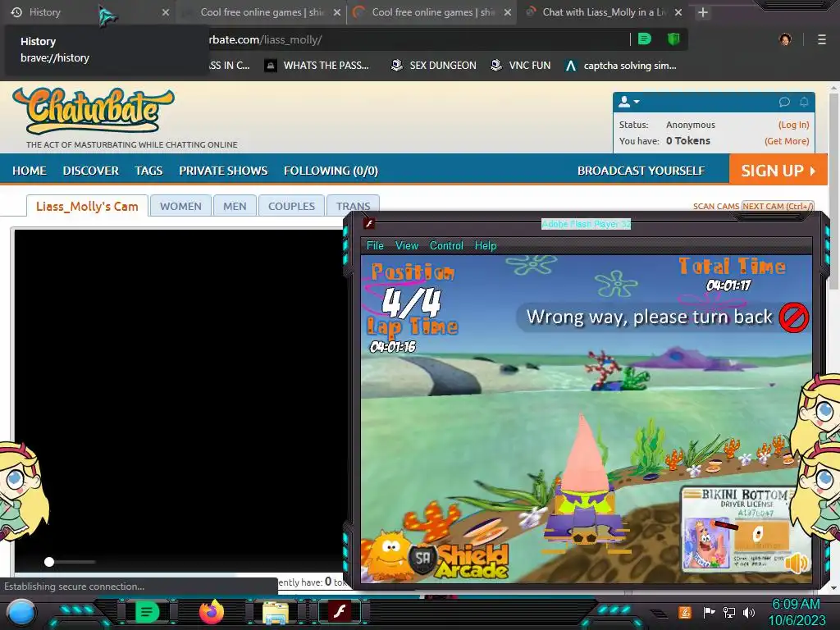
Task: Click BROADCAST YOURSELF in the navigation bar
Action: [x=641, y=171]
